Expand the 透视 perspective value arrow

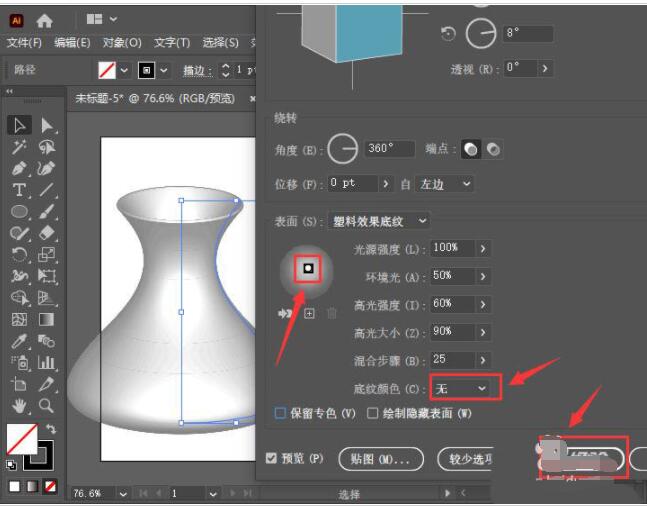point(545,68)
